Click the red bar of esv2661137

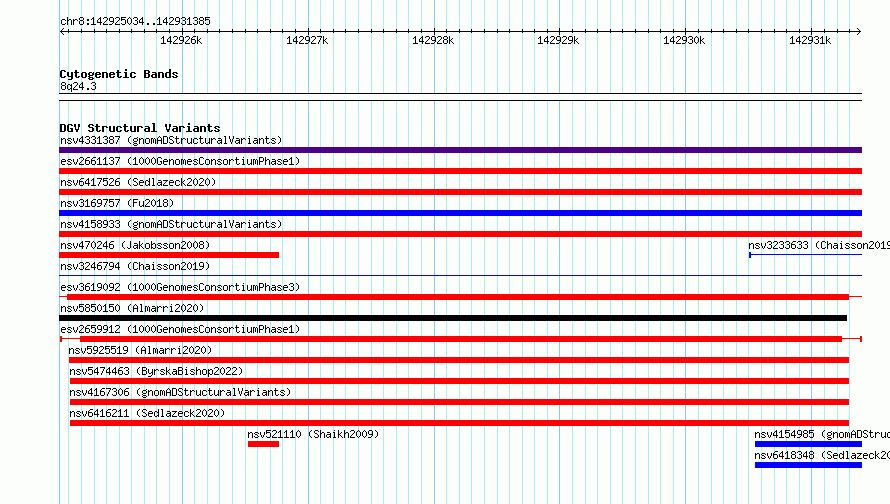coord(460,171)
